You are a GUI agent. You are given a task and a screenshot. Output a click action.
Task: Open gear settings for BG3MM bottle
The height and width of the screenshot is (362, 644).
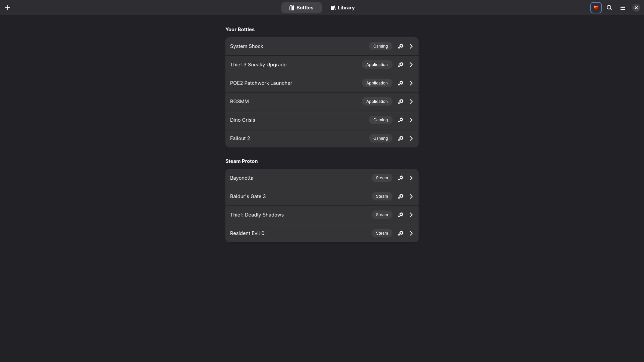coord(400,102)
